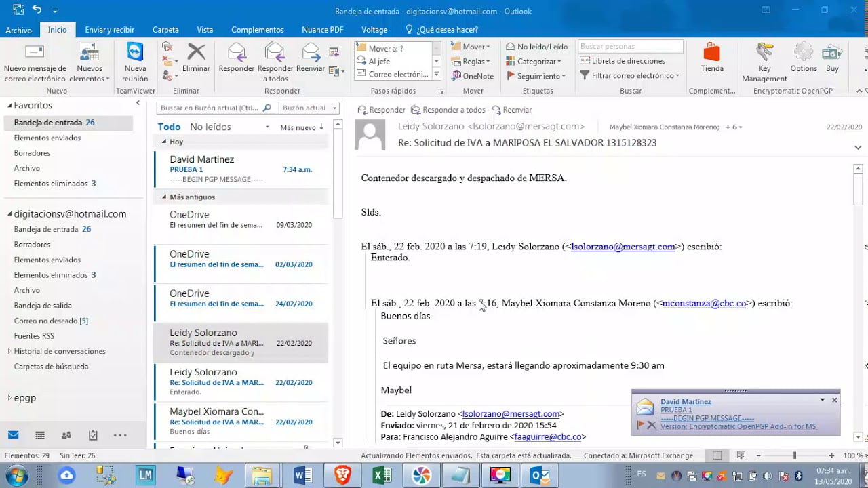Show more navigation options ellipsis
This screenshot has width=868, height=488.
[120, 435]
